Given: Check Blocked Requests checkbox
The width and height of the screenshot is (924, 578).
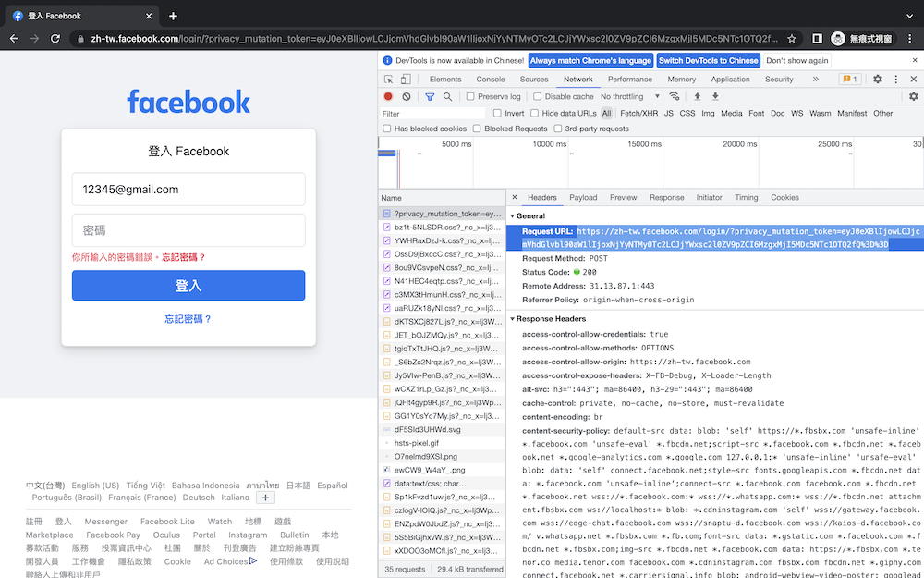Looking at the screenshot, I should coord(477,129).
